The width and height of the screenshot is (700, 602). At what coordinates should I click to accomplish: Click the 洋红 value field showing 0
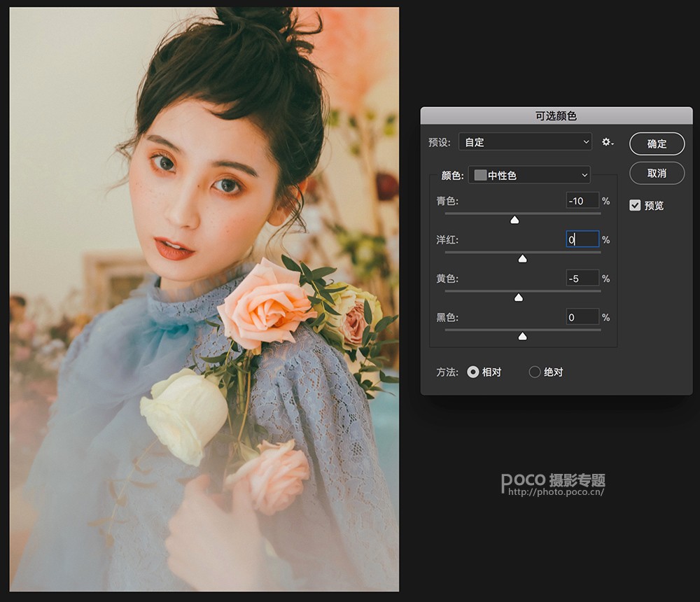[582, 239]
